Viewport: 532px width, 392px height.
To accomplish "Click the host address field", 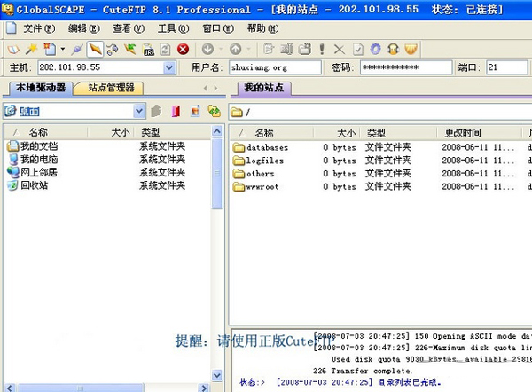I will coord(100,67).
